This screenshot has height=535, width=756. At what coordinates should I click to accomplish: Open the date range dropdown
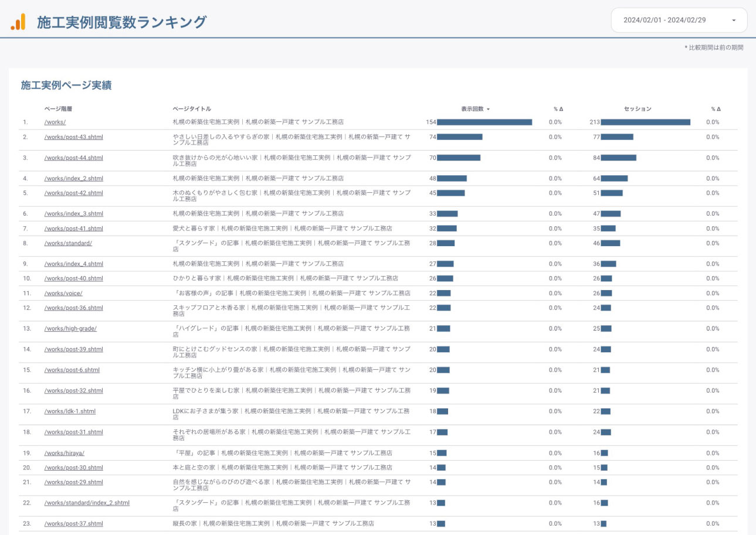click(679, 20)
